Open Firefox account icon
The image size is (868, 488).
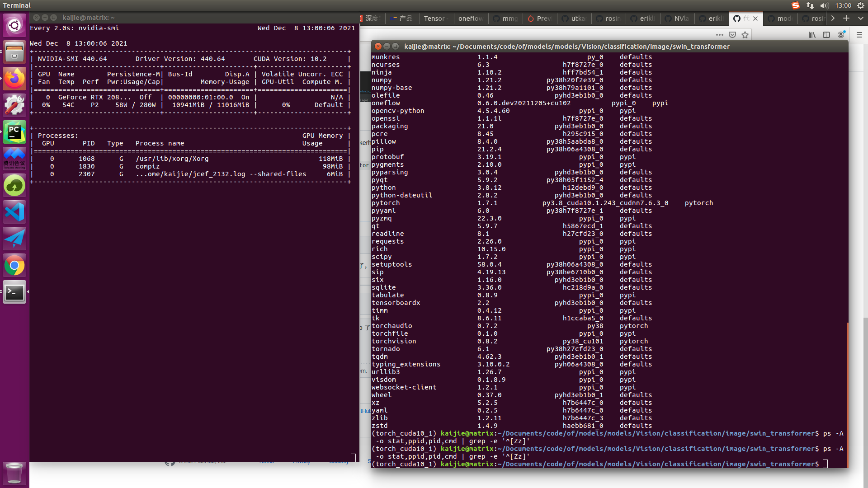[x=841, y=35]
